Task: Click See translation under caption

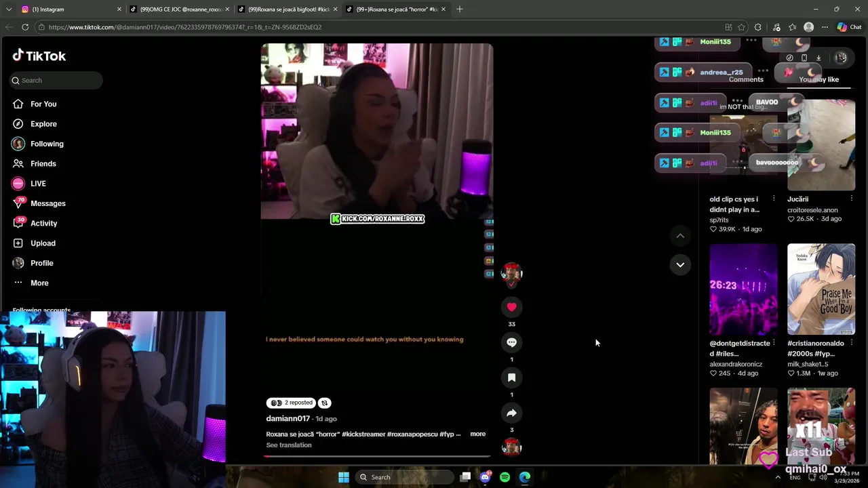Action: 289,445
